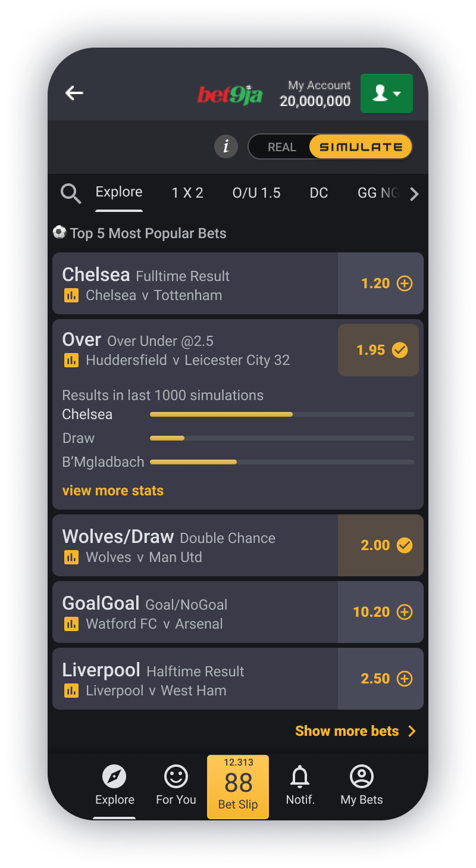Expand Show more bets

355,731
